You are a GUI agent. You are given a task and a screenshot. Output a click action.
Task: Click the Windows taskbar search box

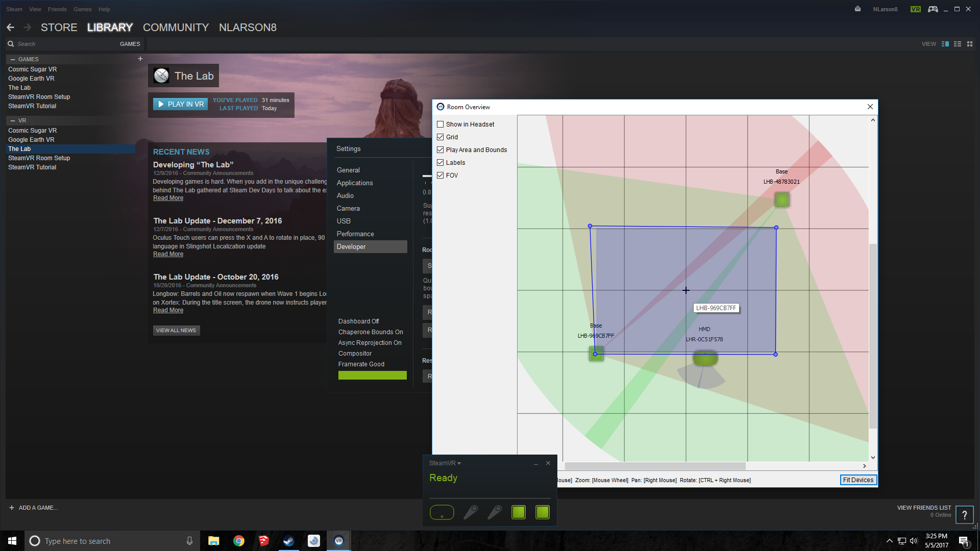[112, 541]
